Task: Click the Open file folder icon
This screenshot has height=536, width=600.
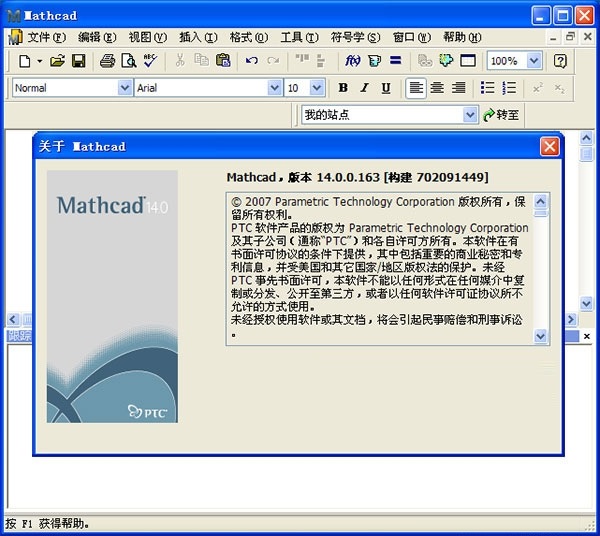Action: tap(57, 61)
